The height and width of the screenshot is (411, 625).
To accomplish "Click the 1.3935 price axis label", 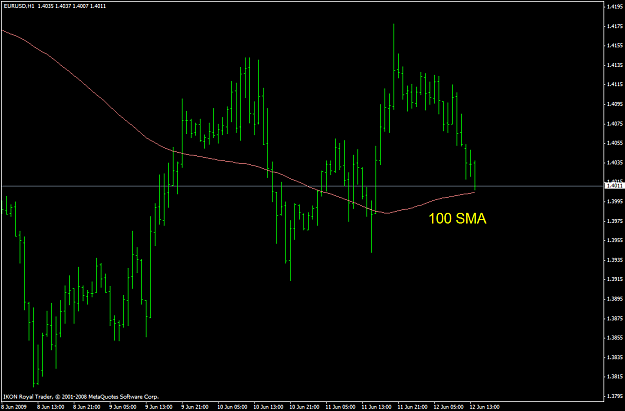I will click(x=614, y=260).
